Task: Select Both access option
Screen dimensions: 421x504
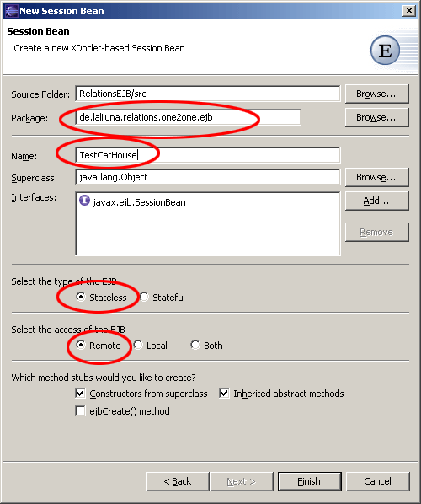Action: point(195,345)
